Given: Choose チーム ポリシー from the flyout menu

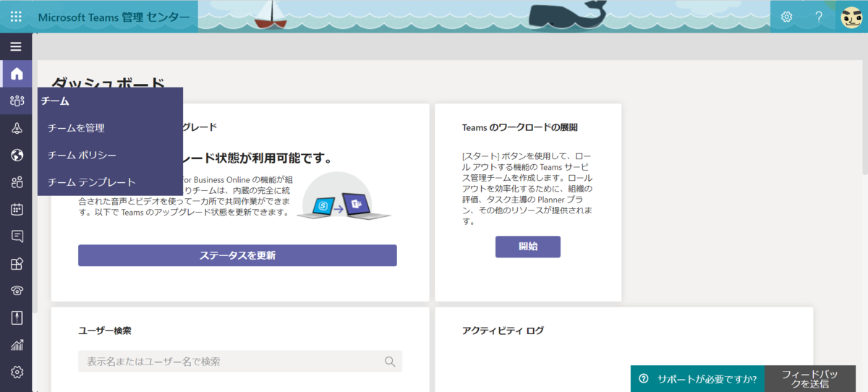Looking at the screenshot, I should click(82, 155).
